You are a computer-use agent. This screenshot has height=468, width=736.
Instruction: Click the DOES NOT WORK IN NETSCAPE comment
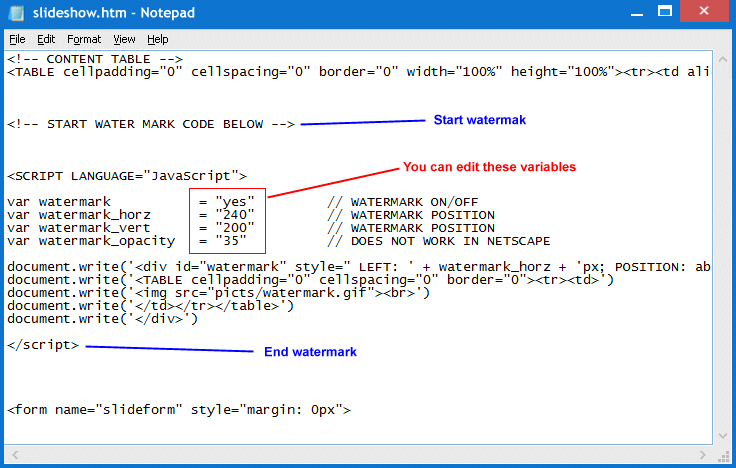point(438,241)
